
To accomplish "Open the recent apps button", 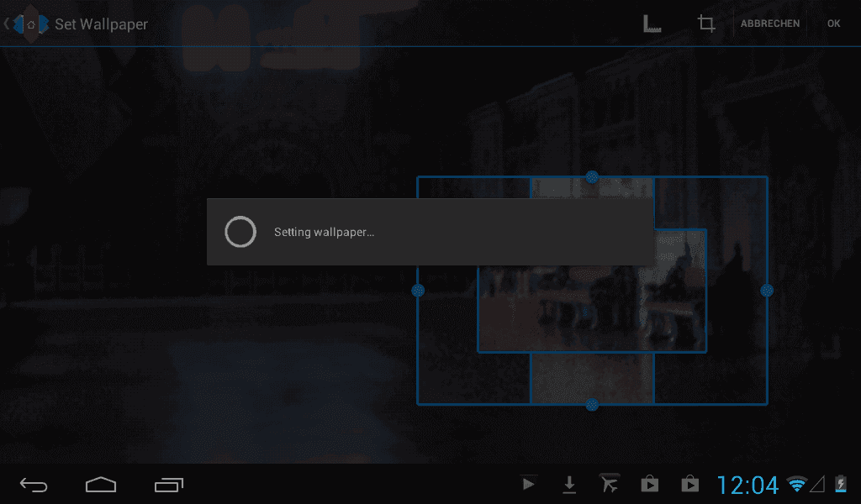I will point(169,485).
